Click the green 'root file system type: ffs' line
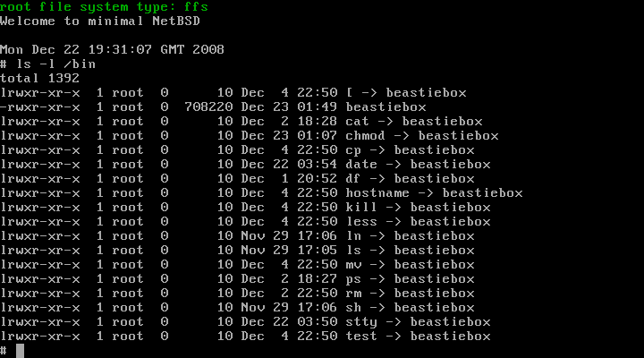 click(104, 6)
